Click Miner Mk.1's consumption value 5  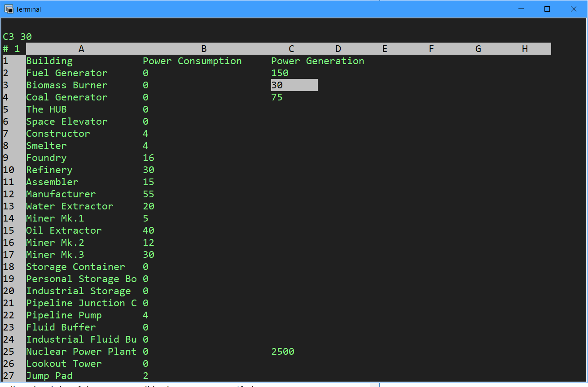(145, 218)
